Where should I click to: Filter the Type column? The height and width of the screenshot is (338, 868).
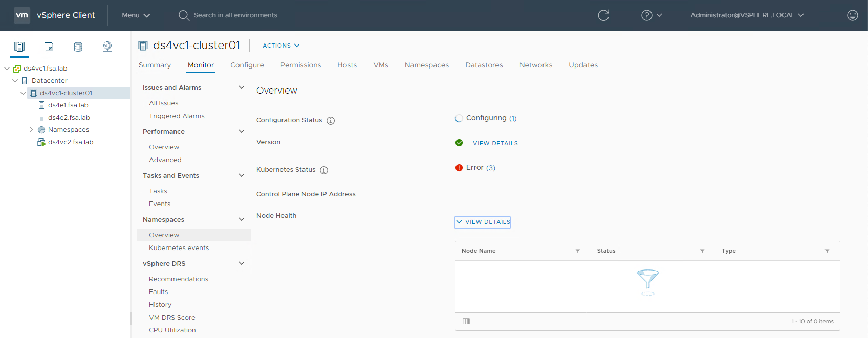[827, 251]
